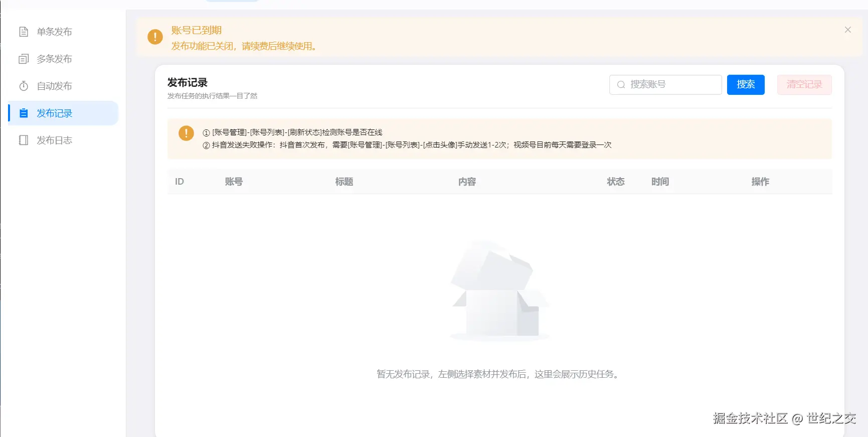The height and width of the screenshot is (437, 868).
Task: Click the 发布记录 clipboard icon
Action: (x=24, y=113)
